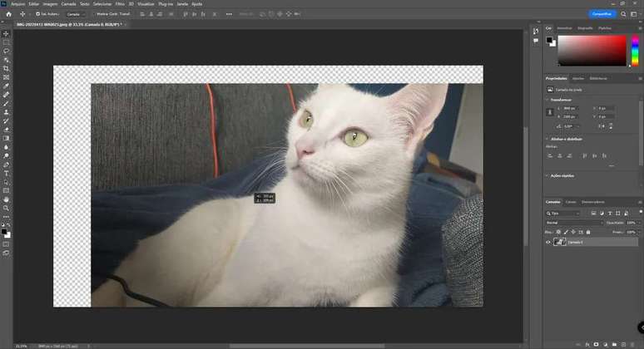The image size is (644, 349).
Task: Open the search magnifier icon
Action: (x=623, y=14)
